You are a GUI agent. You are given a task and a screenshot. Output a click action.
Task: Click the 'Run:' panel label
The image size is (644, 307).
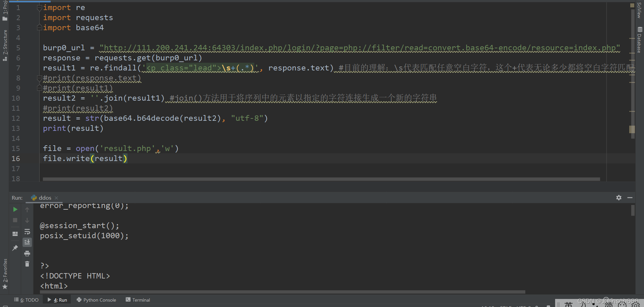[x=17, y=198]
